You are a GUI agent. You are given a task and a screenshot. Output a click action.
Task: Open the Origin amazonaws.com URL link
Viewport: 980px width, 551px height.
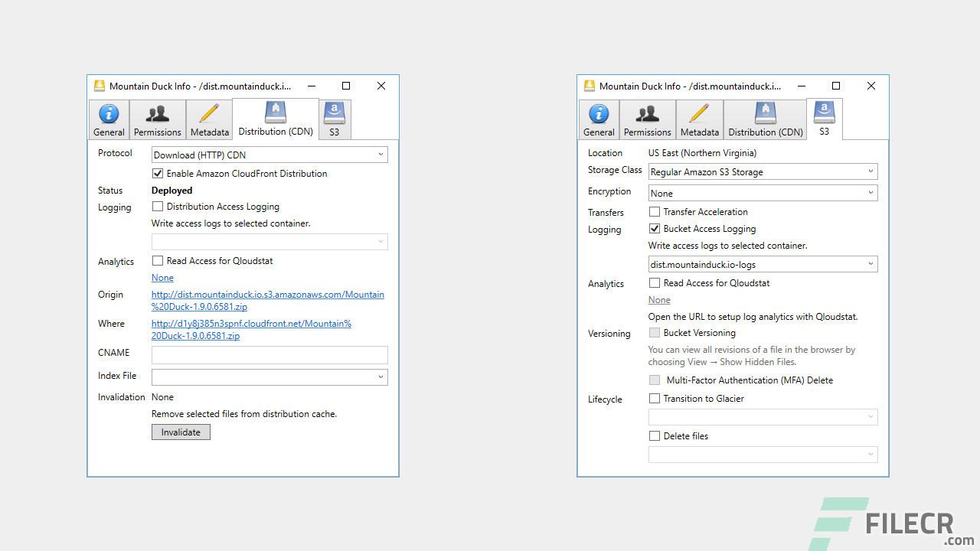click(x=268, y=301)
